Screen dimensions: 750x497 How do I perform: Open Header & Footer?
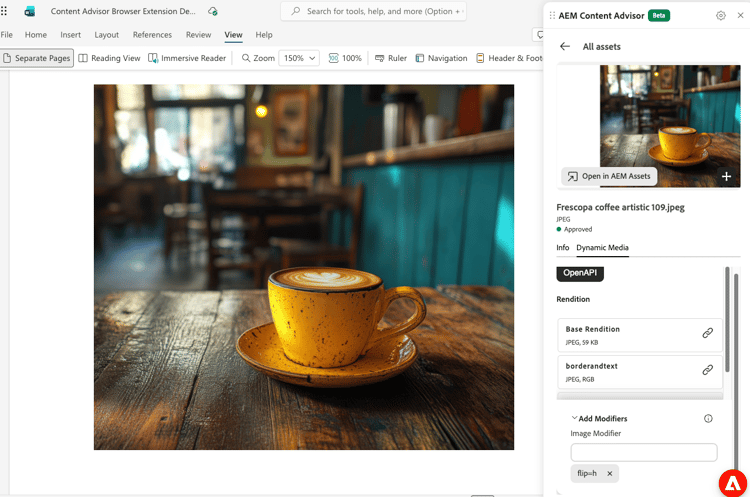[509, 58]
